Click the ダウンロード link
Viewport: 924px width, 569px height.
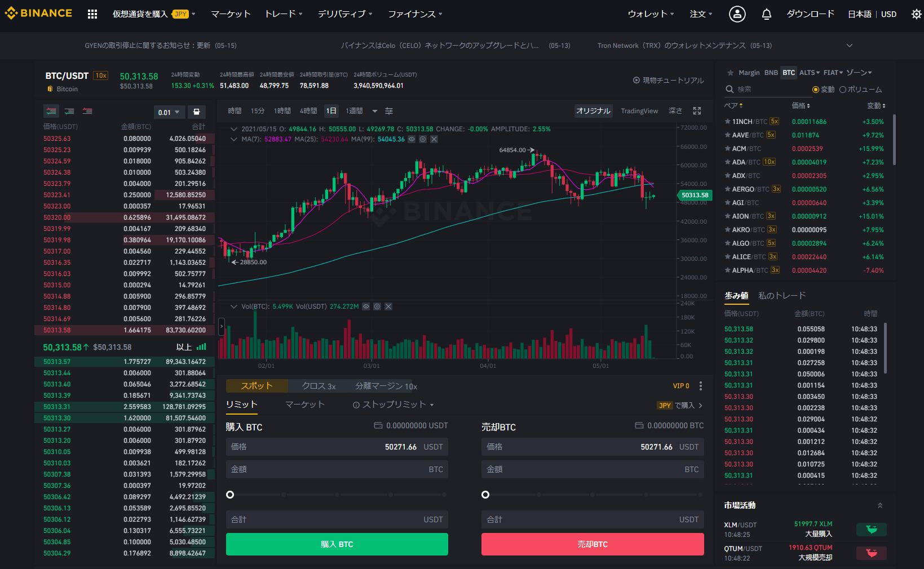[x=810, y=14]
